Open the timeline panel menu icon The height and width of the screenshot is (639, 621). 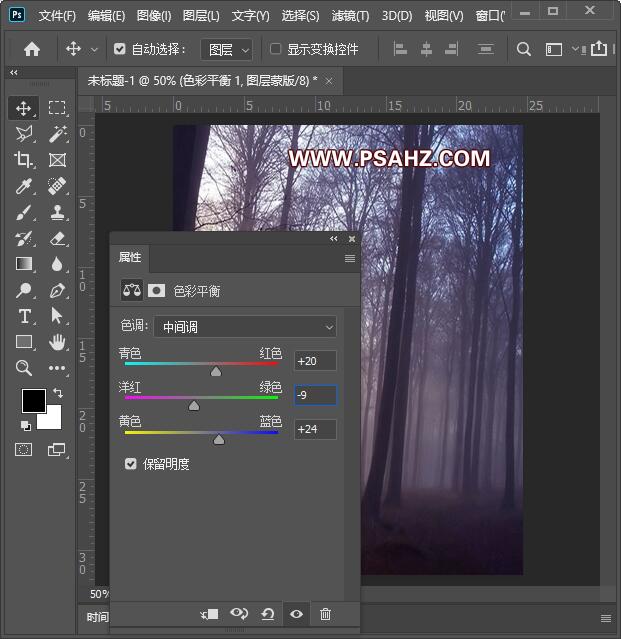tap(606, 618)
